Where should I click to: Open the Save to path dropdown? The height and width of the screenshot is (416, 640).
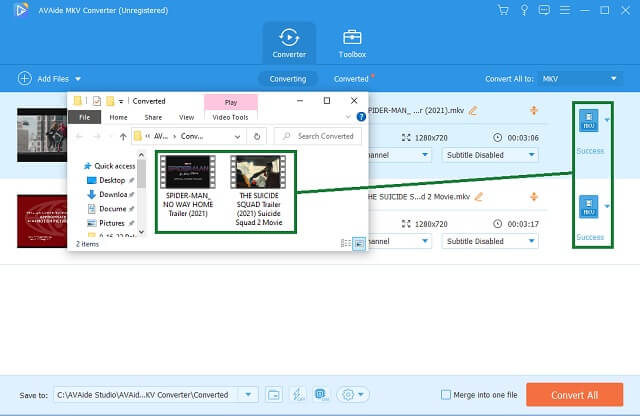pos(248,395)
